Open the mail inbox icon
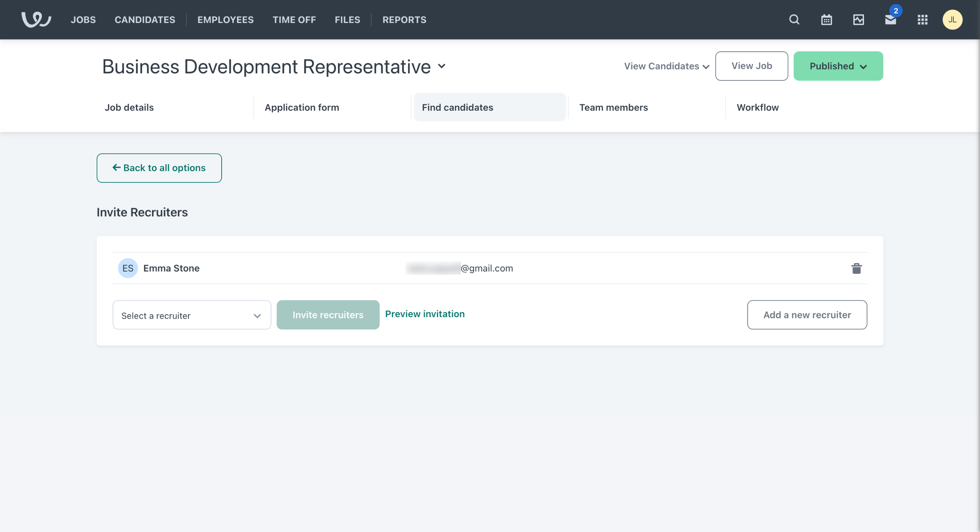This screenshot has width=980, height=532. click(890, 20)
